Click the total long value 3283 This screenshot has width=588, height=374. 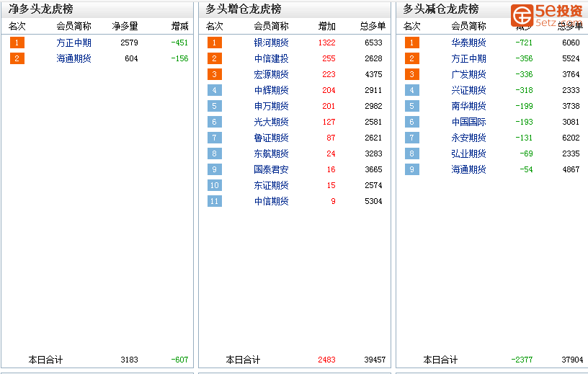[x=373, y=153]
